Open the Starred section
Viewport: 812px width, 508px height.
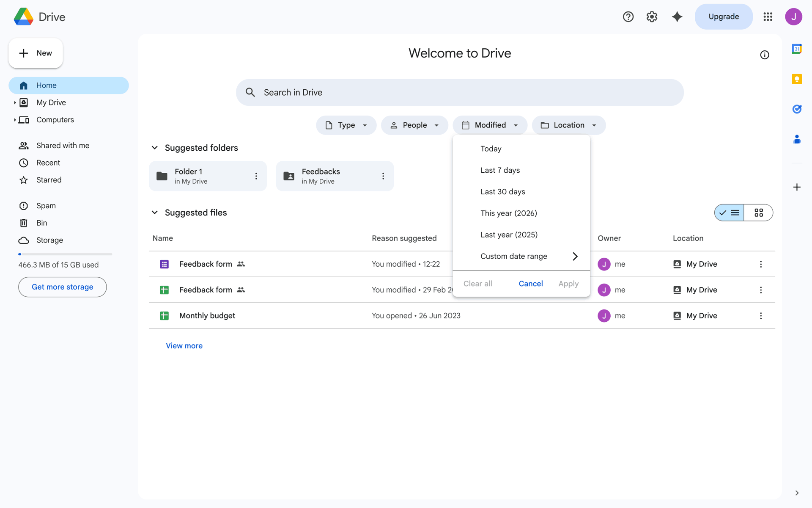(69, 180)
